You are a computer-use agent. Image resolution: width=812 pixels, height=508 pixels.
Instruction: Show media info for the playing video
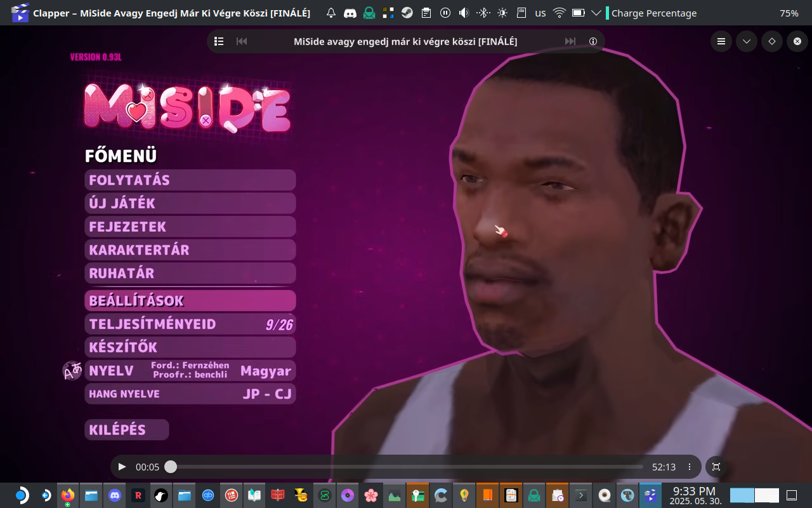click(593, 41)
